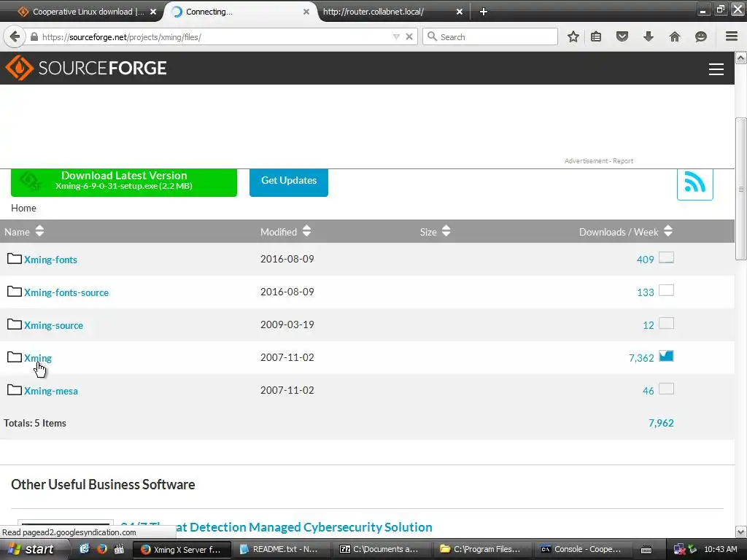747x560 pixels.
Task: Click the lock site identity icon
Action: tap(34, 36)
